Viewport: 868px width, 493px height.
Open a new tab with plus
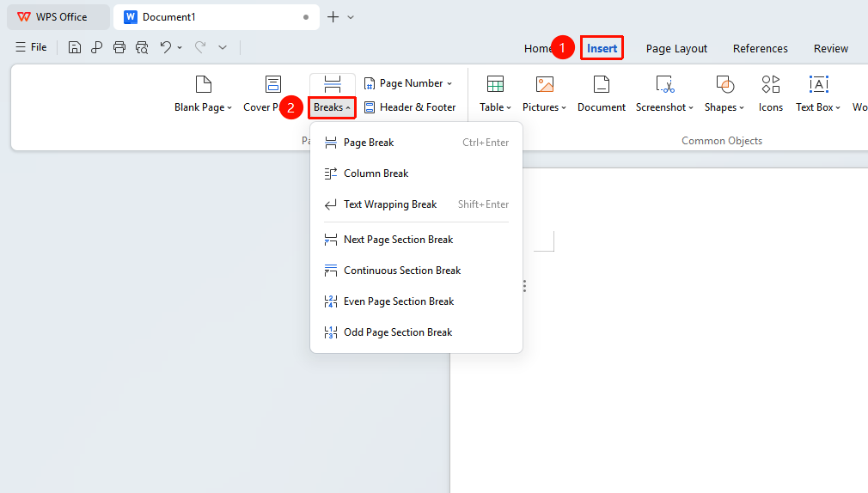click(333, 17)
